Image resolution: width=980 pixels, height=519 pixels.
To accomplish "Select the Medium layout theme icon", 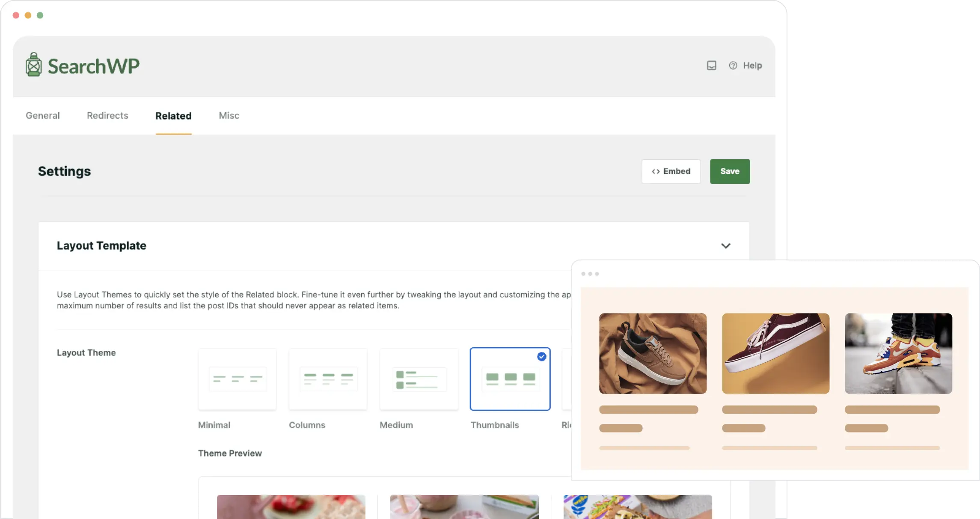I will [419, 379].
